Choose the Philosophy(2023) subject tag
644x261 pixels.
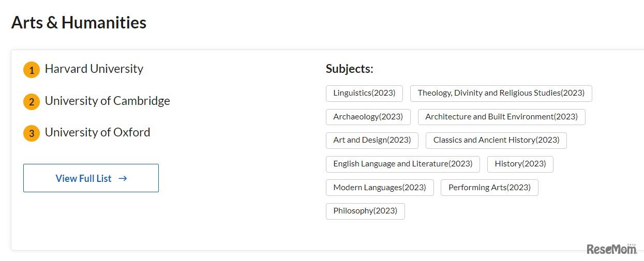coord(365,211)
